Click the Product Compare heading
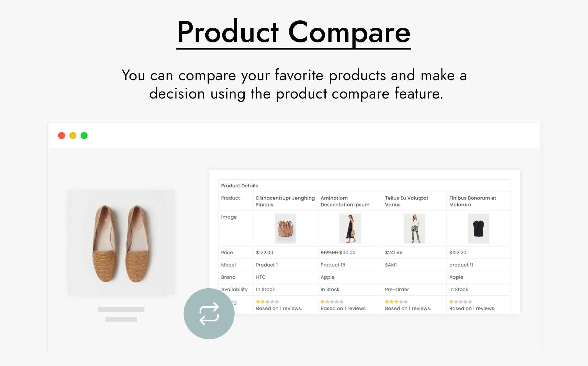This screenshot has width=588, height=366. pos(294,32)
